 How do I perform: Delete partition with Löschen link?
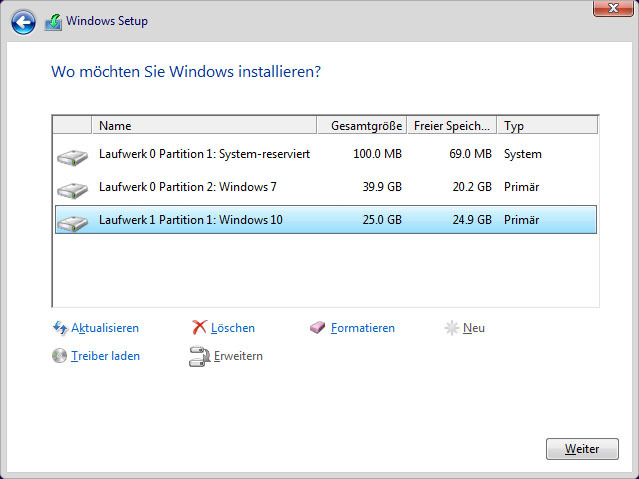[233, 328]
